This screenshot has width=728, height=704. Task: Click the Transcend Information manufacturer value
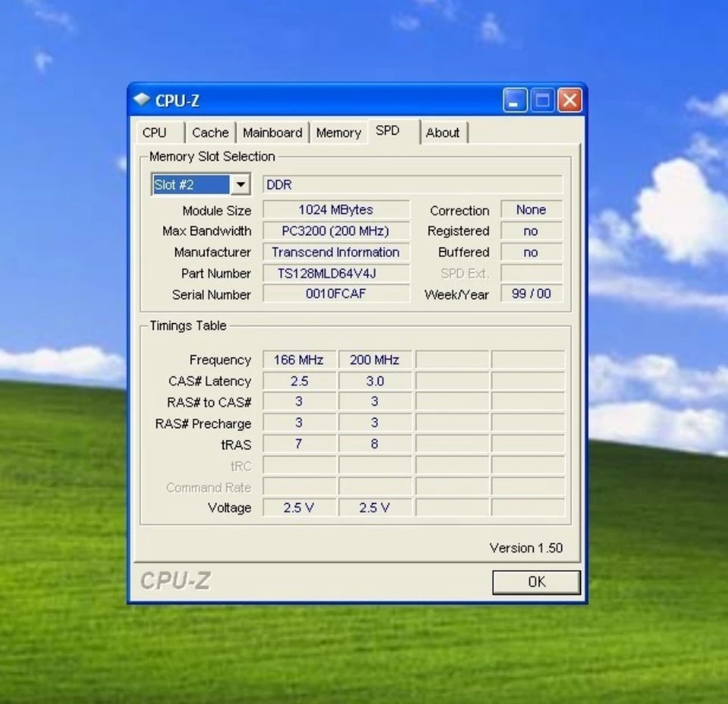336,252
